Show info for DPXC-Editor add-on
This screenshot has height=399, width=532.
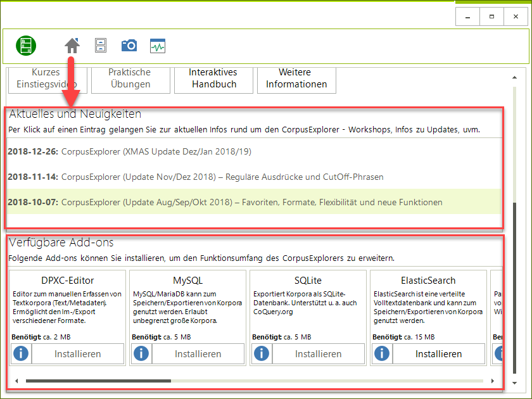[22, 354]
